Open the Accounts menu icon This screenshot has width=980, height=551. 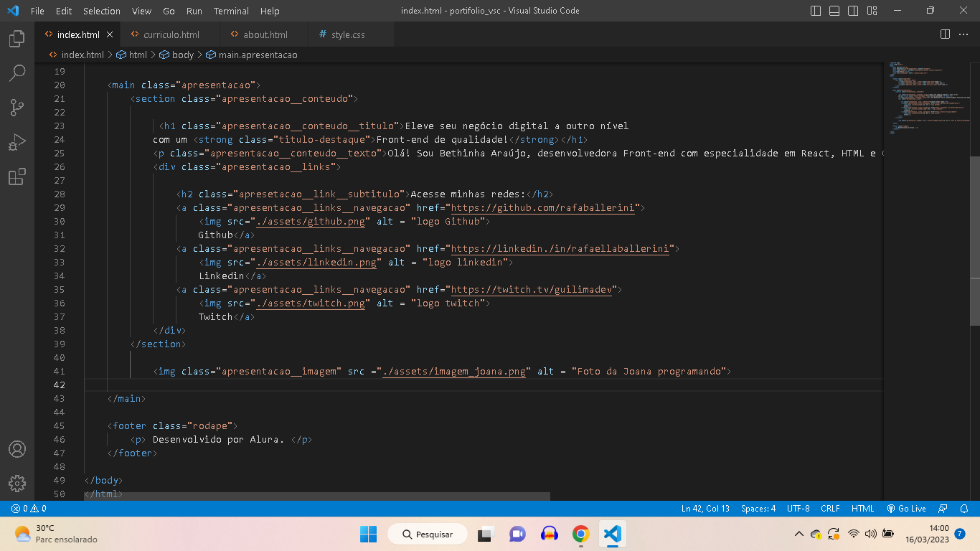tap(17, 449)
